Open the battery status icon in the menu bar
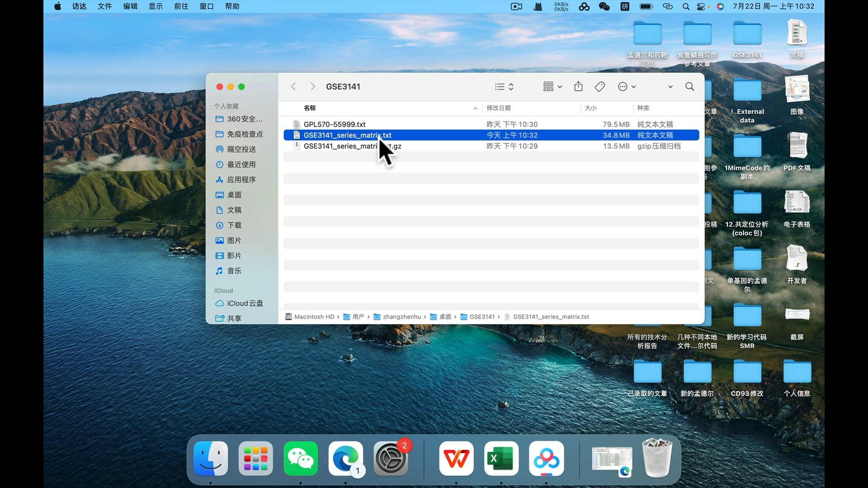 click(646, 6)
